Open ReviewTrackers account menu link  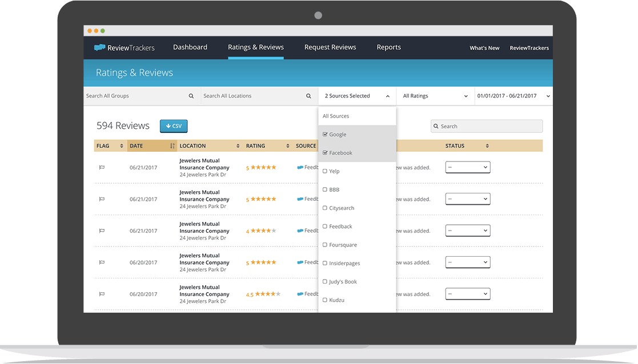(x=529, y=48)
